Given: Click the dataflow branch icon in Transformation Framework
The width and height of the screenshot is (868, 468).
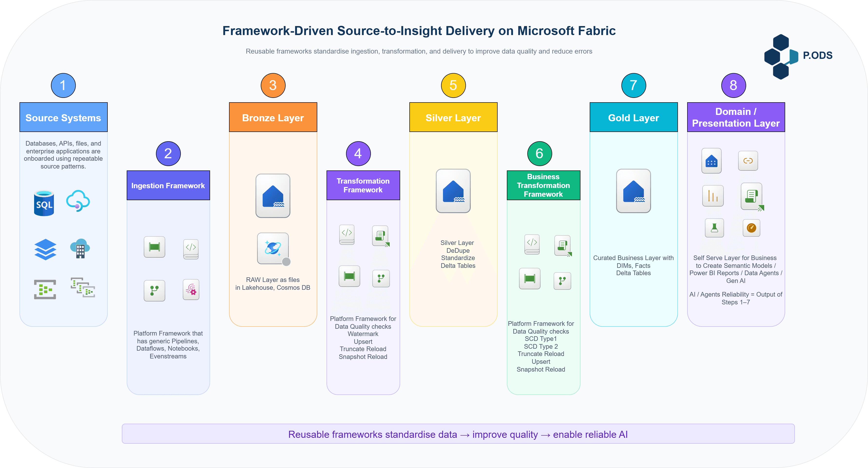Looking at the screenshot, I should pyautogui.click(x=381, y=279).
